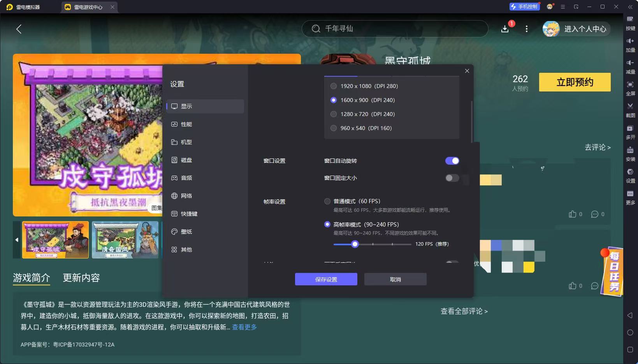638x364 pixels.
Task: Open 设置 from the right sidebar
Action: 630,175
